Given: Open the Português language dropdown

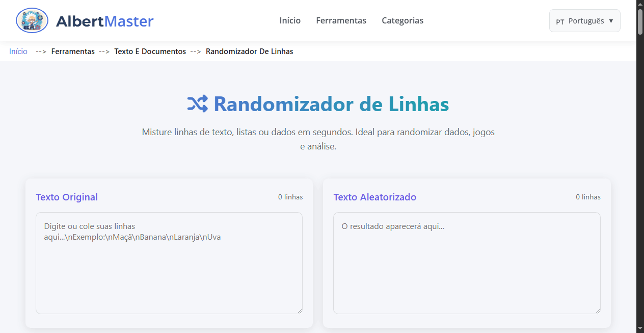Looking at the screenshot, I should [x=584, y=20].
